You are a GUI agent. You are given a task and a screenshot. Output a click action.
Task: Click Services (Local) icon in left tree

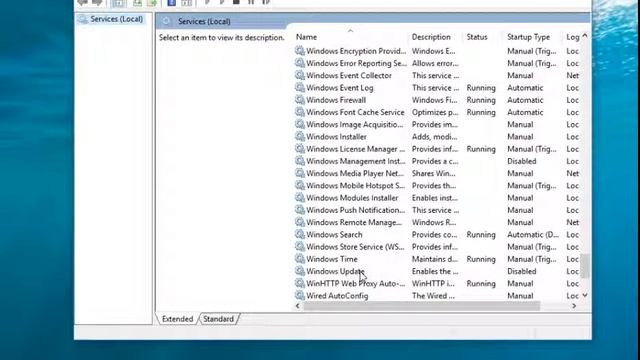[x=83, y=19]
